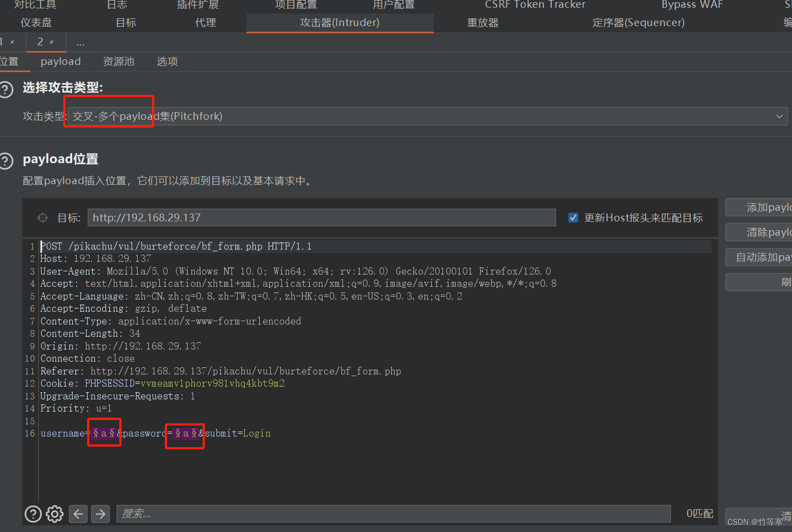Click the username payload marker §a§

pyautogui.click(x=104, y=433)
